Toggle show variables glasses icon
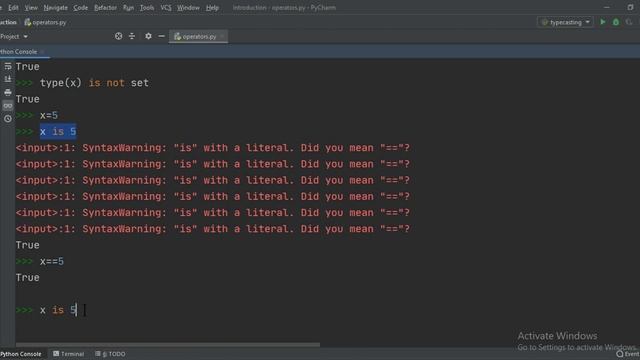The image size is (640, 360). click(8, 106)
